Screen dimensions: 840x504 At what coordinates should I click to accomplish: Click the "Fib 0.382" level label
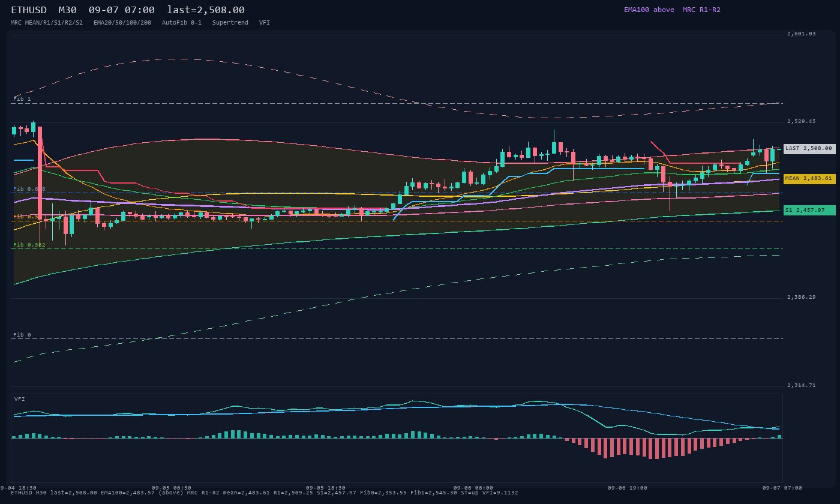pyautogui.click(x=29, y=245)
